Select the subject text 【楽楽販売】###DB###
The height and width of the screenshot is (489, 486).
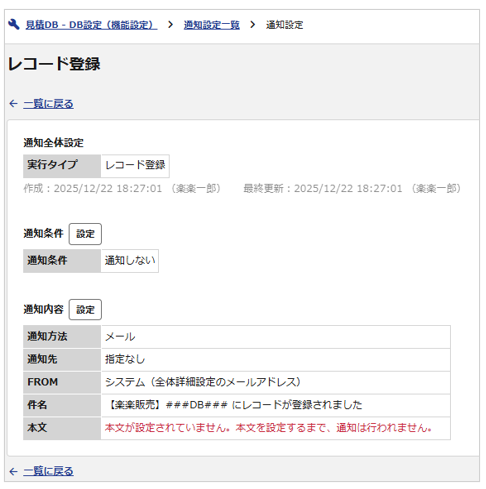click(x=168, y=405)
